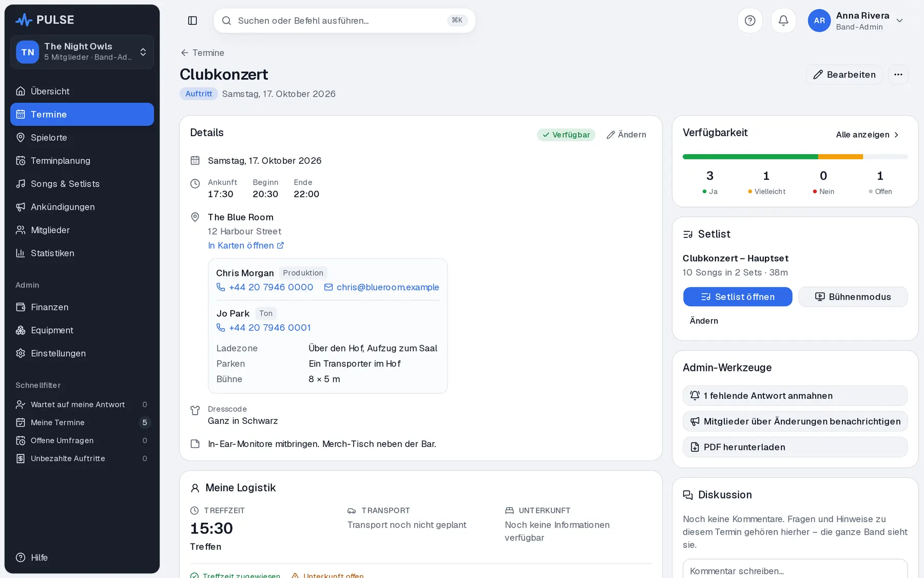
Task: Open Ankündigungen
Action: pyautogui.click(x=82, y=207)
